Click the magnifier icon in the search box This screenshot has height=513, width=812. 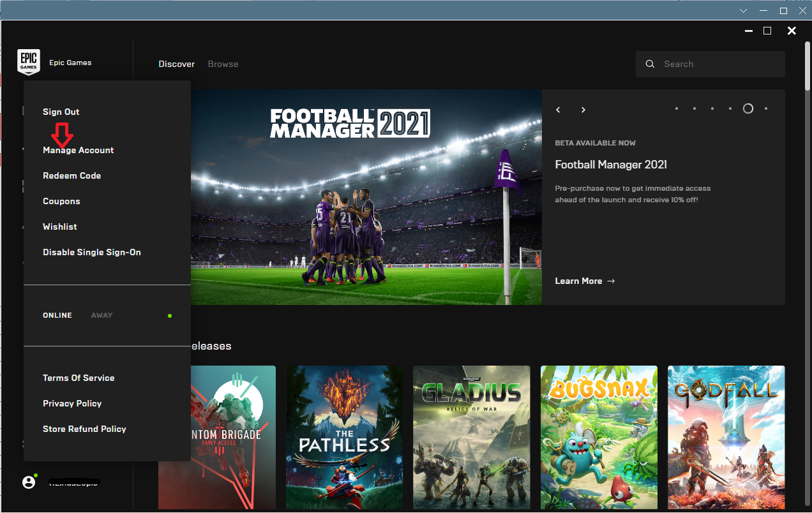pos(650,64)
